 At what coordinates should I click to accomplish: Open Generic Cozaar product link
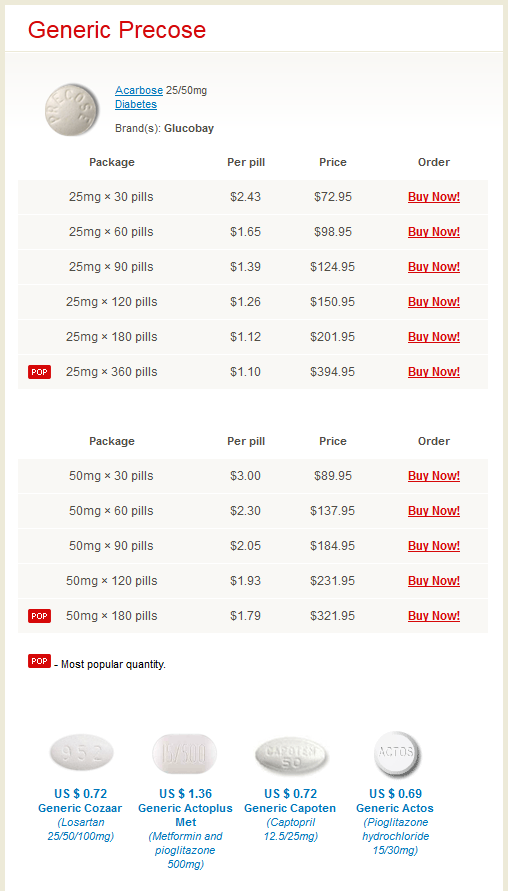80,808
